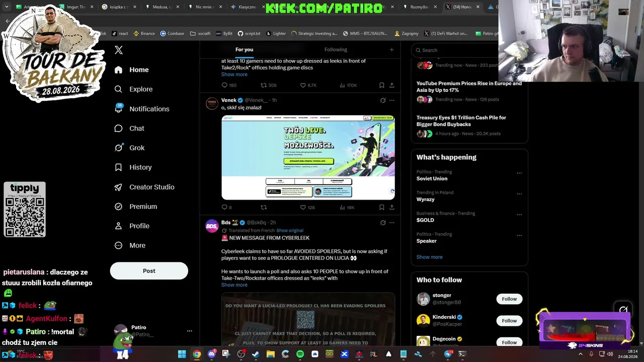Show more of the Bds Cyberleek post

[x=234, y=285]
